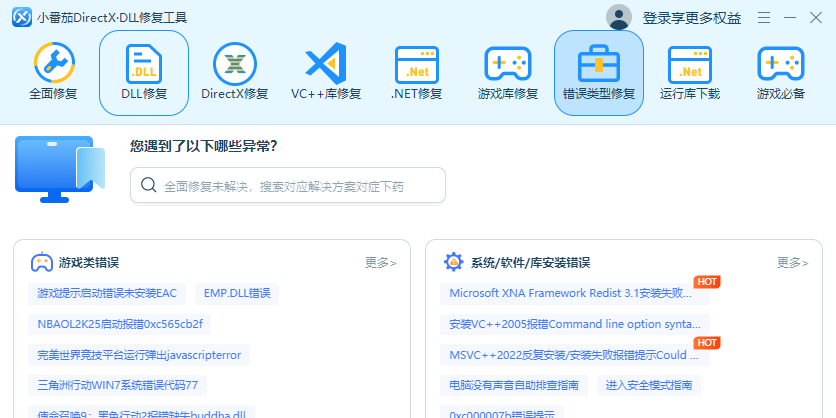Open 安装VC++2005报错Command line entry
Viewport: 836px width, 418px height.
coord(575,324)
